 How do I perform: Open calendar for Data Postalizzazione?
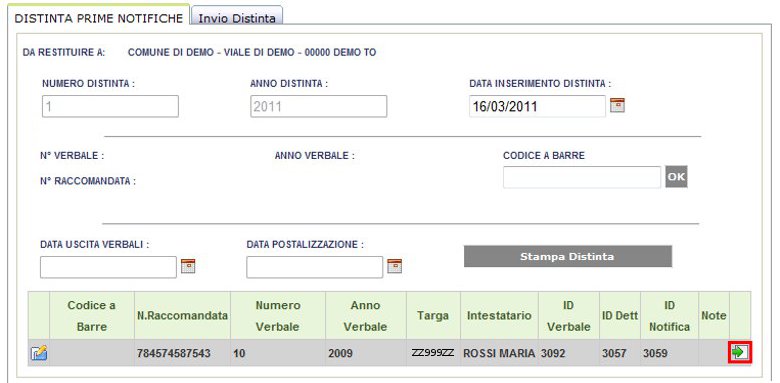pyautogui.click(x=394, y=266)
